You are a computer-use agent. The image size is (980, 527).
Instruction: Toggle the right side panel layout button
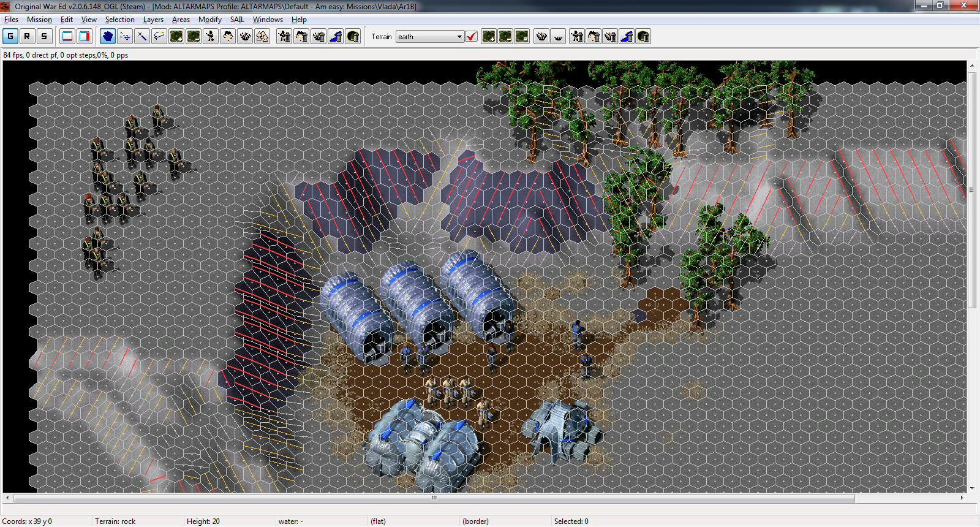[85, 36]
